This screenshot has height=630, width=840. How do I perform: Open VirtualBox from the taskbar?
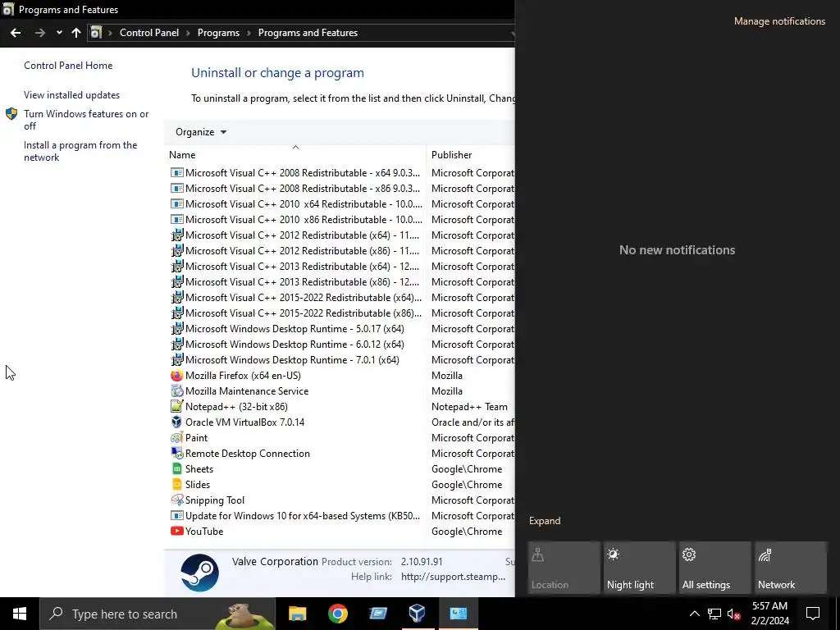417,614
